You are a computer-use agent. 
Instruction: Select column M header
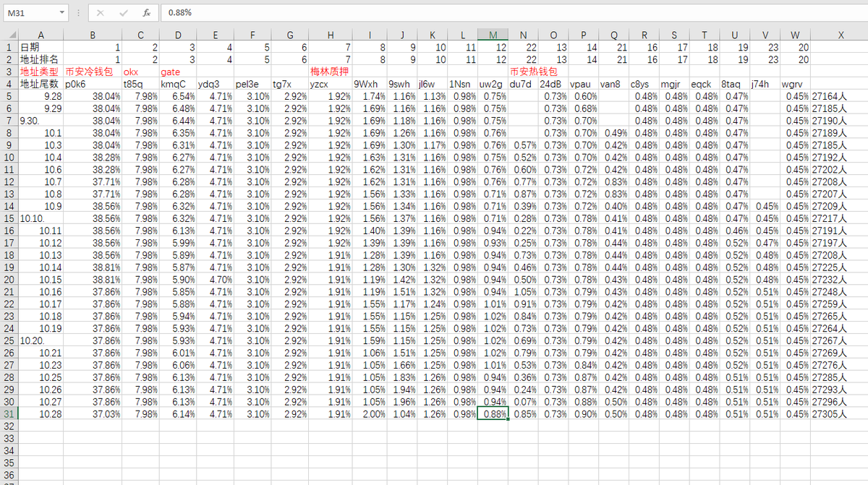click(493, 35)
